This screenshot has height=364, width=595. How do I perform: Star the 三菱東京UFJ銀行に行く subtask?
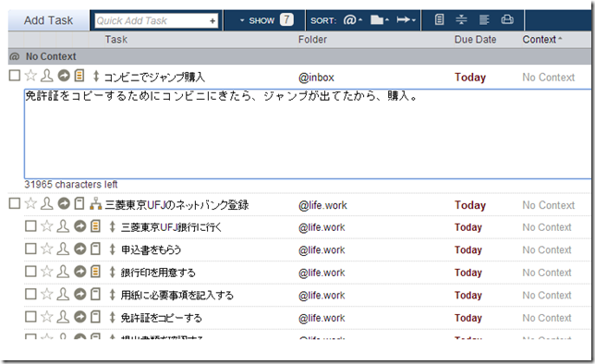tap(47, 226)
